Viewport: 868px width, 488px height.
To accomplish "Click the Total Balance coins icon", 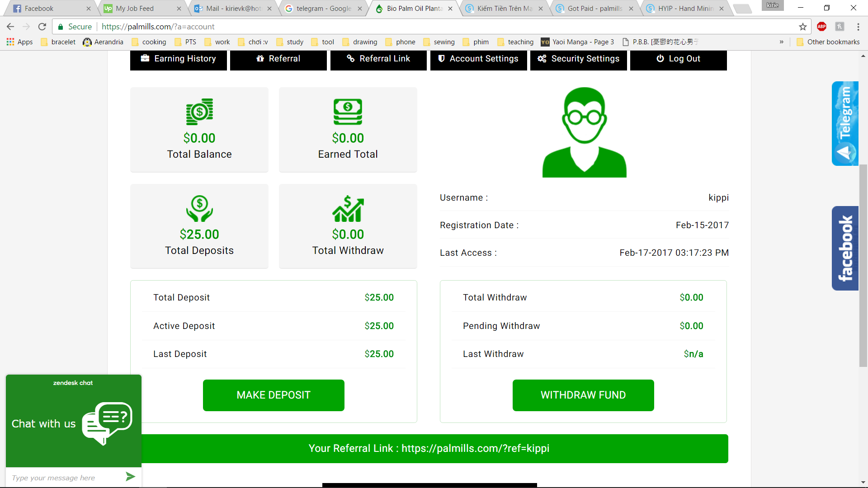I will 199,112.
